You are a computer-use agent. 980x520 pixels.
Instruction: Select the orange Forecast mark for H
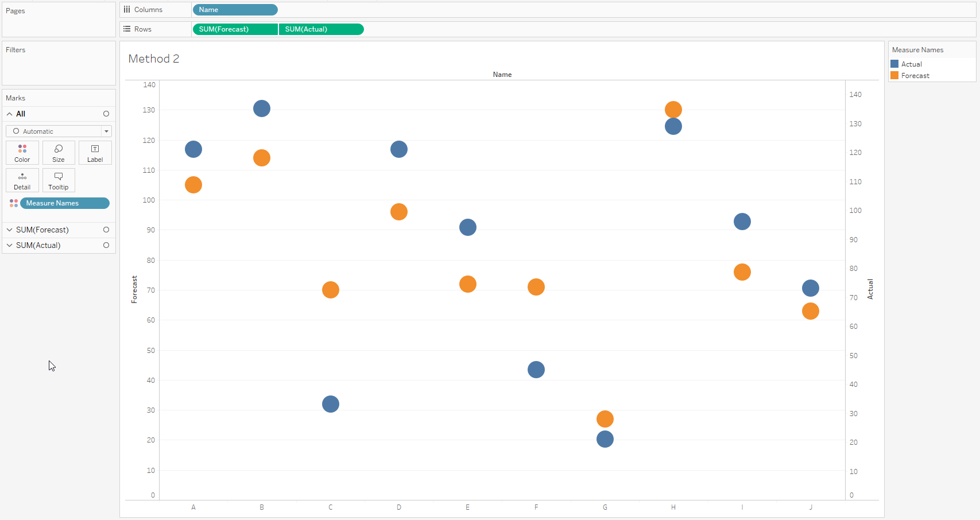(673, 109)
